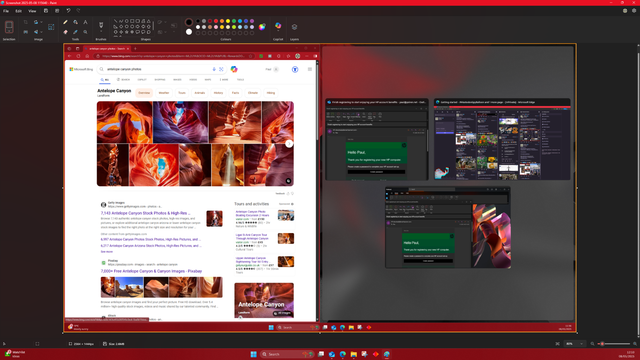The height and width of the screenshot is (360, 640).
Task: Activate the primary black Colour 1 circle
Action: [x=189, y=22]
